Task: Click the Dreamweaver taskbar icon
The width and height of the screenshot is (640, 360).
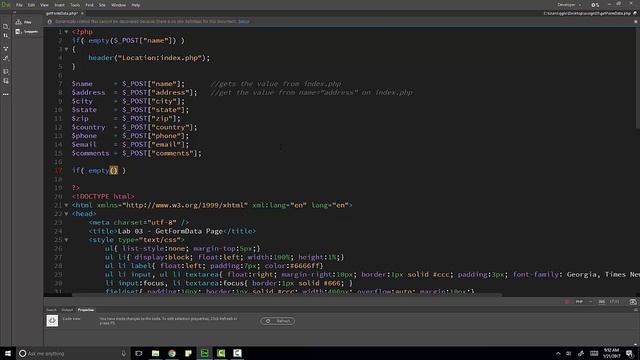Action: click(204, 353)
